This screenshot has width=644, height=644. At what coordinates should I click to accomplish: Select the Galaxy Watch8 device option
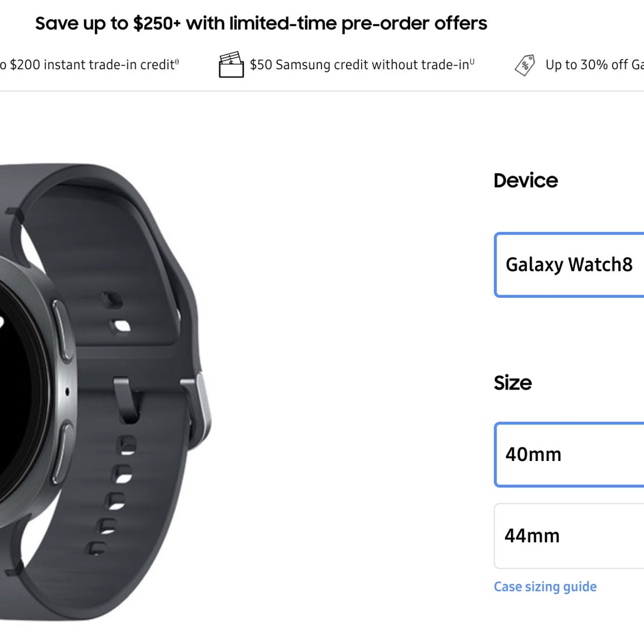(569, 265)
